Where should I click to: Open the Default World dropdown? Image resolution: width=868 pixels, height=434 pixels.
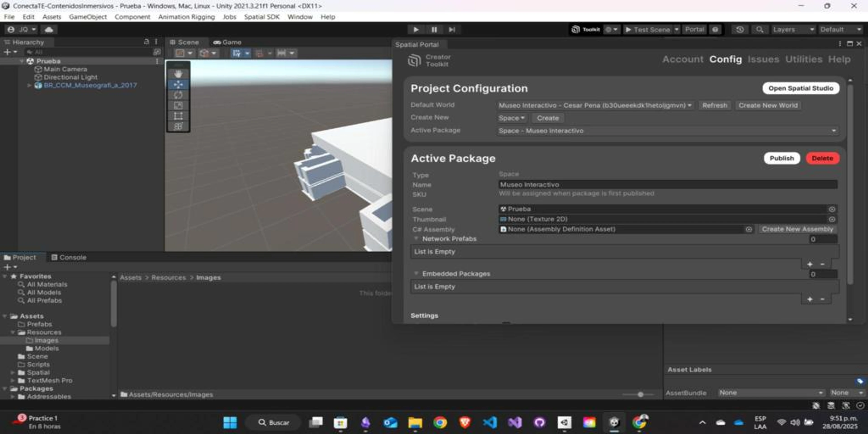pos(595,106)
